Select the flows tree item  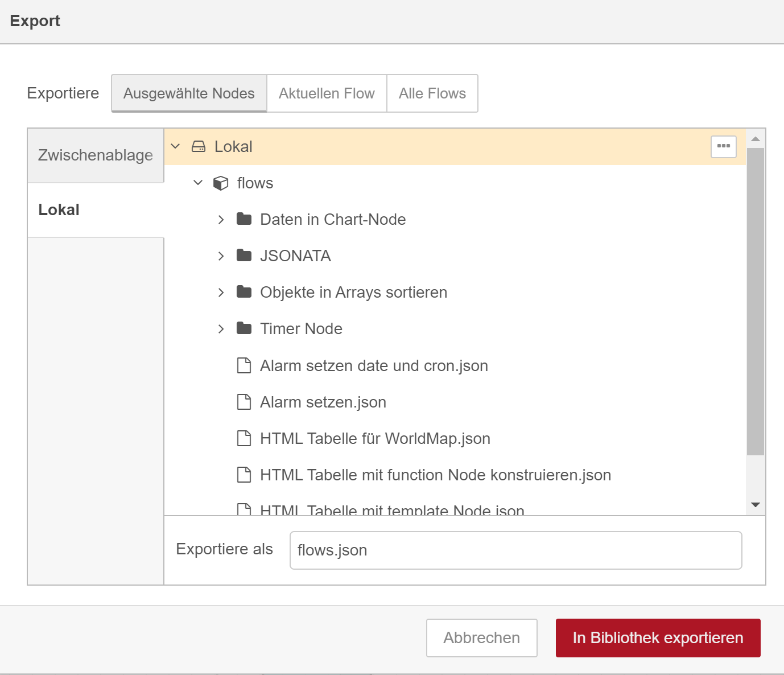(x=455, y=183)
